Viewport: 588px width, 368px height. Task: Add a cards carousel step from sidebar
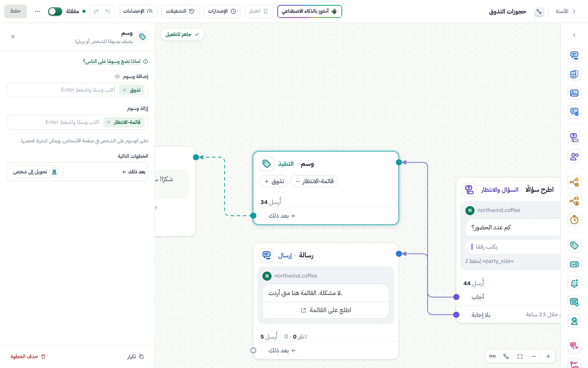(574, 74)
